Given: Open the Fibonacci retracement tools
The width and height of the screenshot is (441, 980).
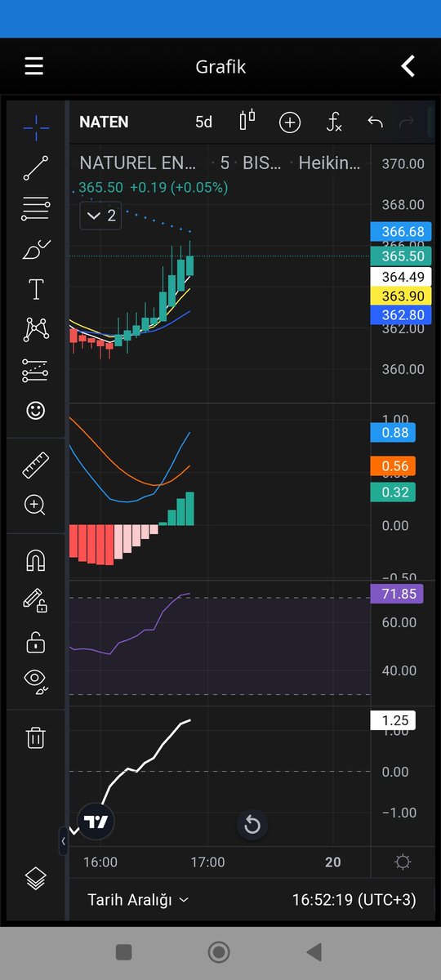Looking at the screenshot, I should click(x=35, y=208).
